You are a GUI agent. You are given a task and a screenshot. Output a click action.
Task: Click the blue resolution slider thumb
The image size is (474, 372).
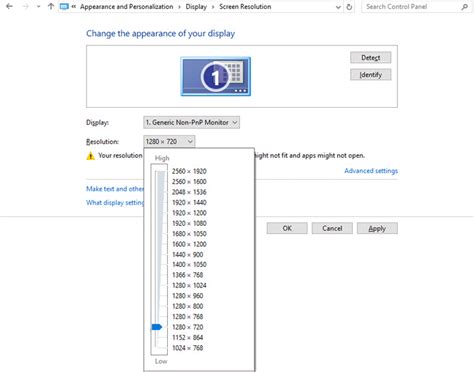point(157,327)
